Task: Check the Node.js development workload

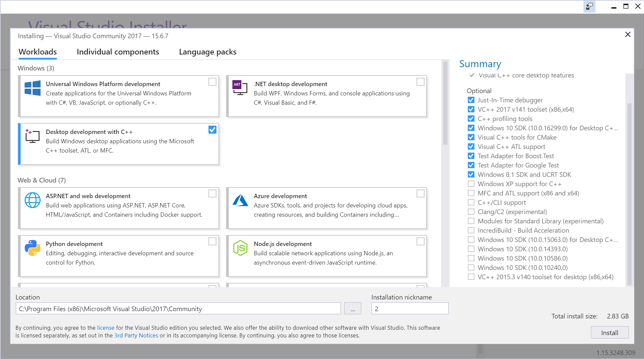Action: click(421, 241)
